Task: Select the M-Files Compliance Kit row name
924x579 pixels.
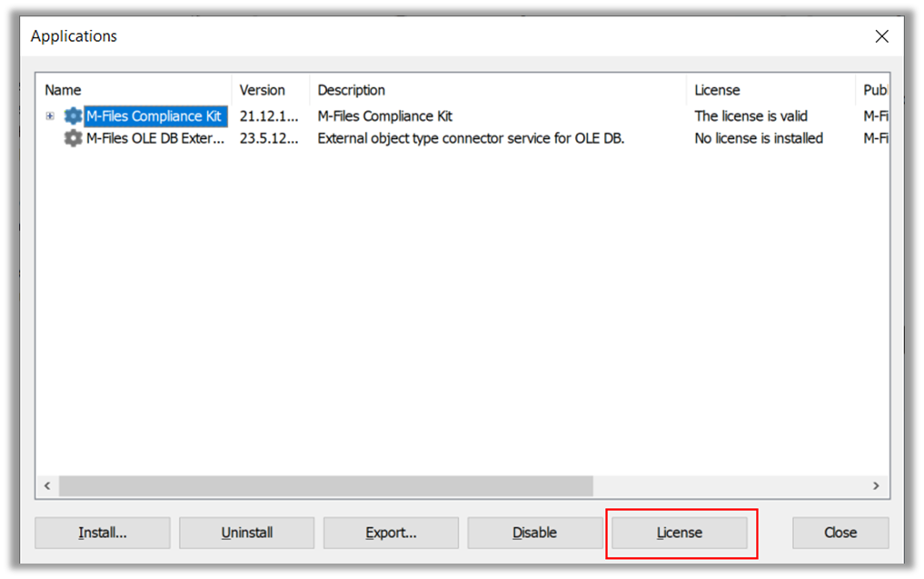Action: [155, 116]
